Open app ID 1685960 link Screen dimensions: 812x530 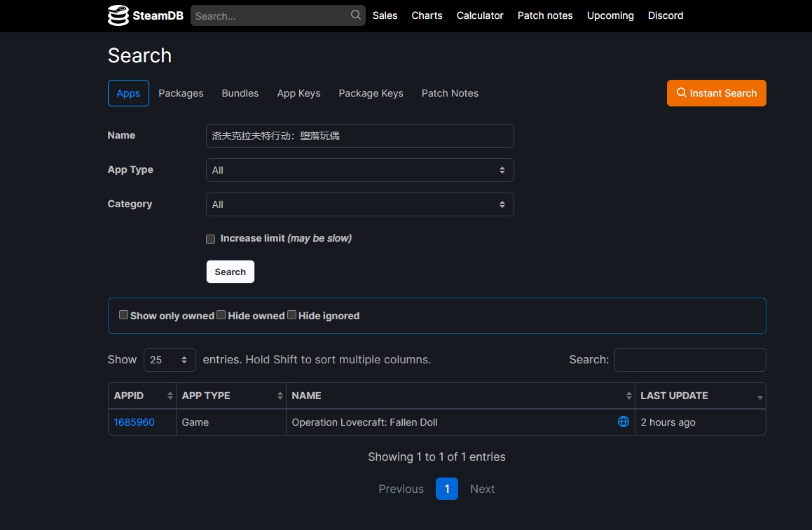pos(134,422)
